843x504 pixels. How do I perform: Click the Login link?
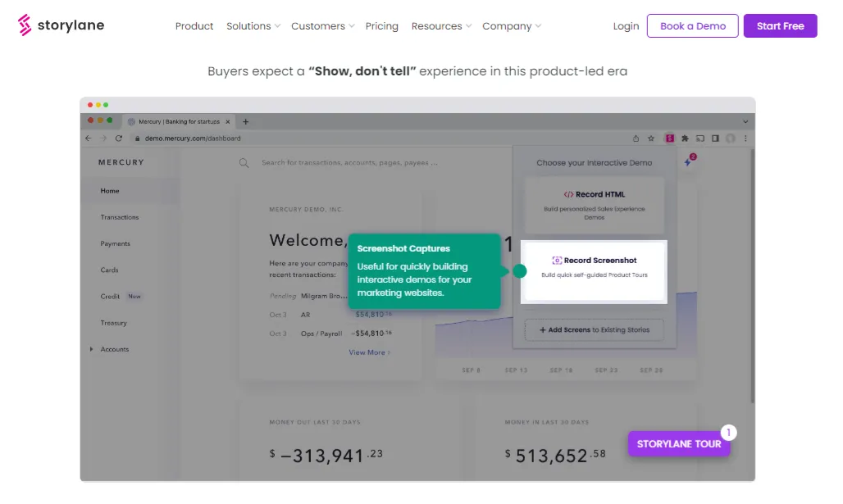tap(626, 25)
